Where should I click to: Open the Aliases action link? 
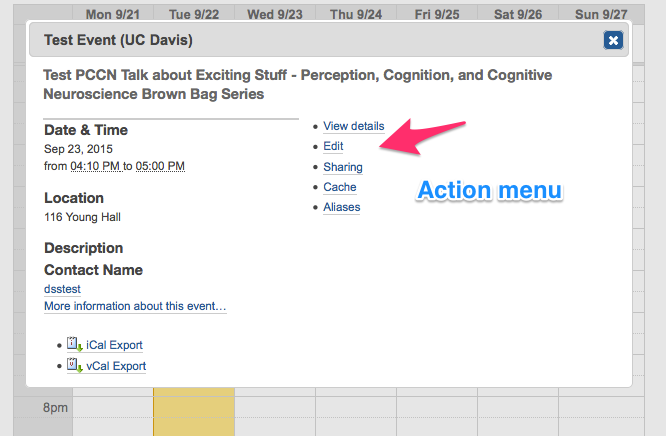click(x=342, y=207)
